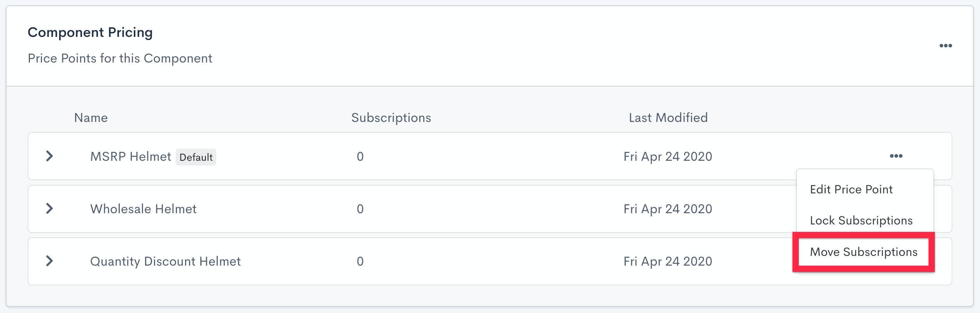The width and height of the screenshot is (980, 313).
Task: Click the Default badge on MSRP Helmet
Action: tap(196, 157)
